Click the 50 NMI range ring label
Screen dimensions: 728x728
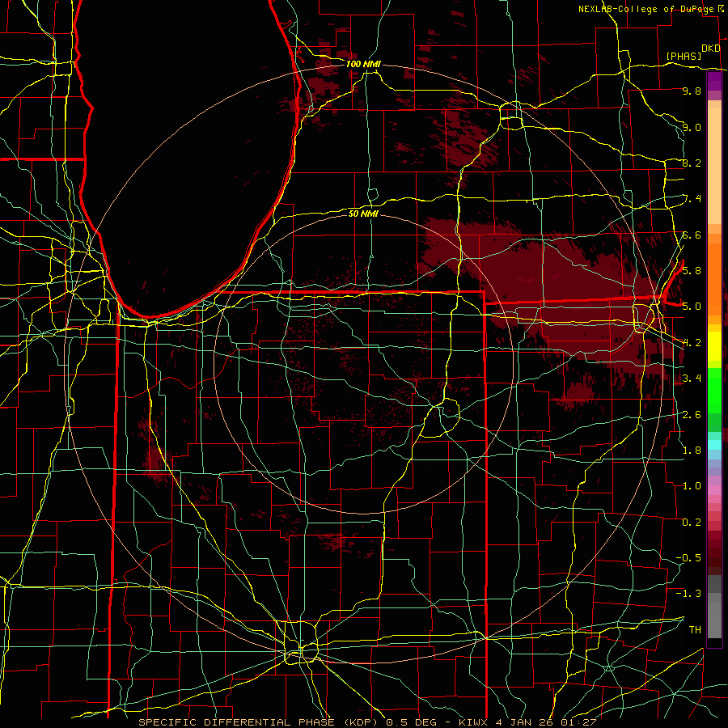(x=363, y=214)
